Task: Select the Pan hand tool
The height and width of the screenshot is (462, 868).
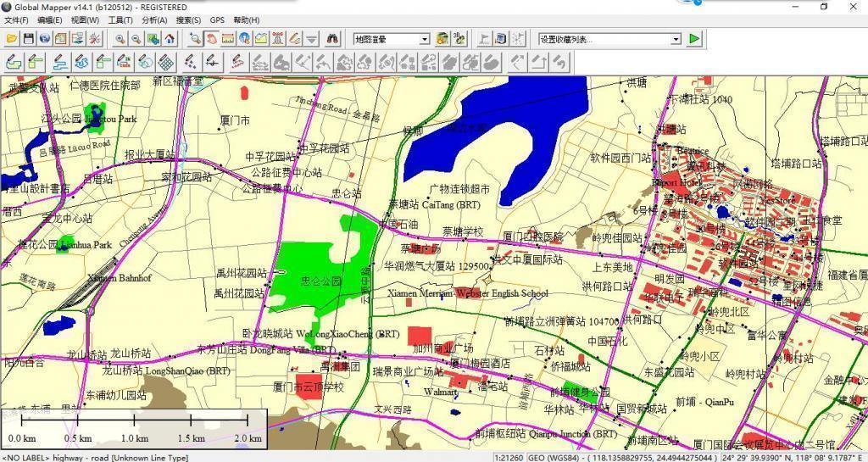Action: (211, 39)
